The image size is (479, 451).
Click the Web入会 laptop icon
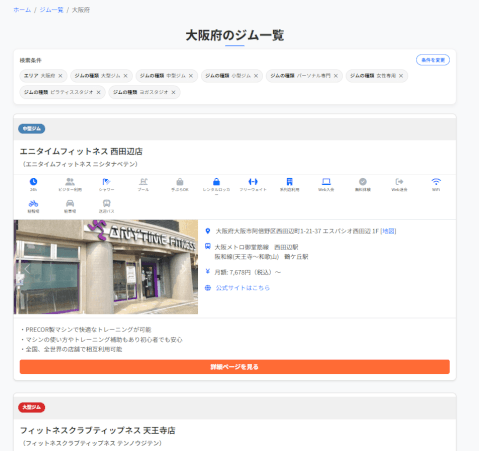tap(326, 182)
